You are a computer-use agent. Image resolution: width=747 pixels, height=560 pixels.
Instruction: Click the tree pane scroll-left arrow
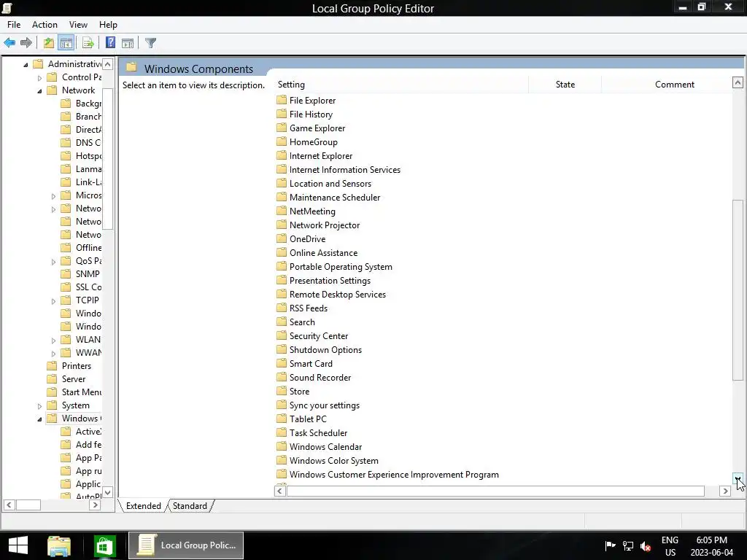click(x=9, y=505)
